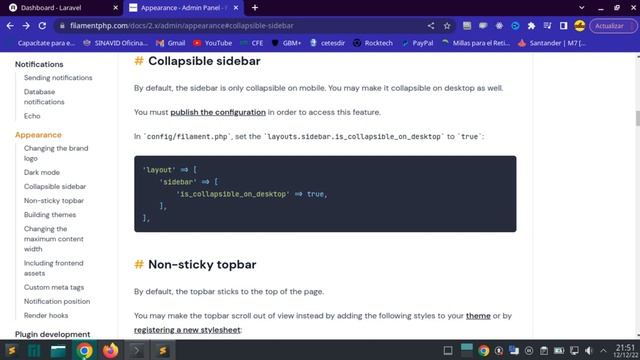This screenshot has width=640, height=360.
Task: Open Custom meta tags in sidebar
Action: tap(54, 287)
